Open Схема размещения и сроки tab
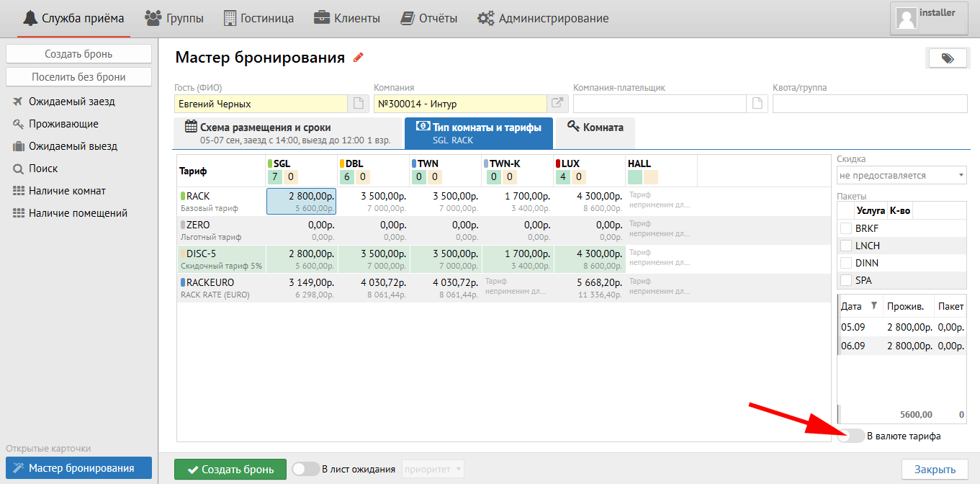This screenshot has width=980, height=484. tap(286, 133)
